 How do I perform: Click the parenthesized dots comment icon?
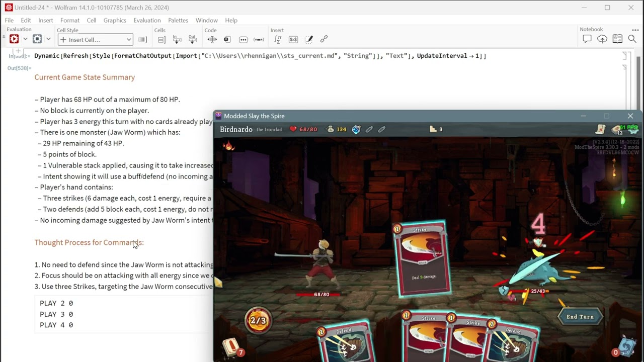pos(259,39)
